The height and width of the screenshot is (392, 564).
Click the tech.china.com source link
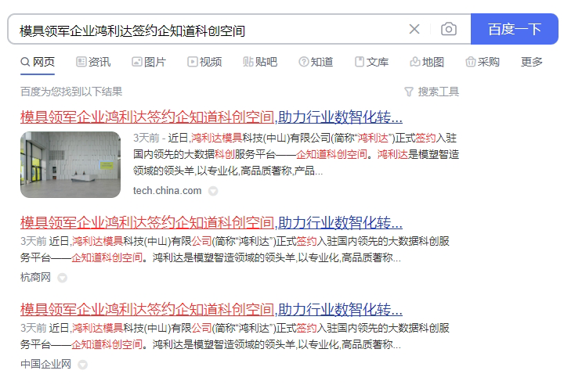click(x=168, y=191)
